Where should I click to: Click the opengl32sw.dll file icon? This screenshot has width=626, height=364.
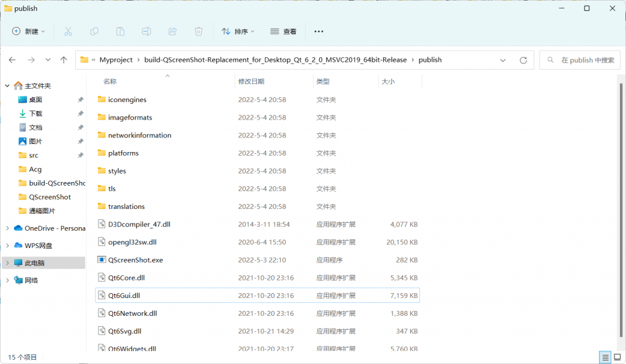pyautogui.click(x=101, y=242)
